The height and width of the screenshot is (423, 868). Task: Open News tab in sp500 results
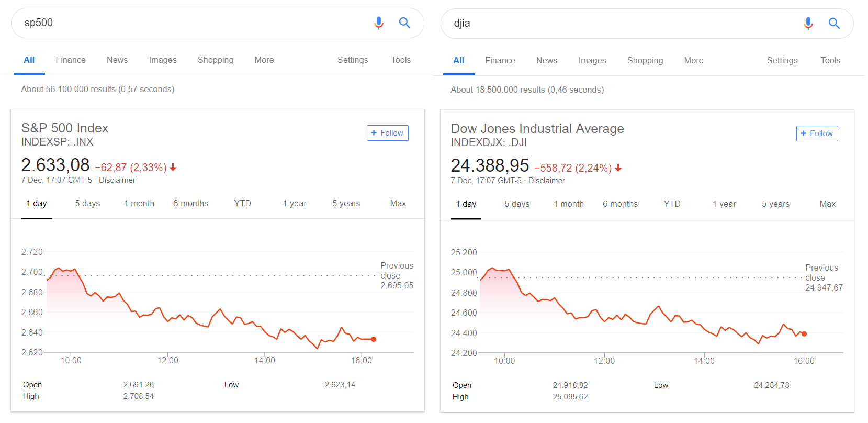(x=117, y=60)
